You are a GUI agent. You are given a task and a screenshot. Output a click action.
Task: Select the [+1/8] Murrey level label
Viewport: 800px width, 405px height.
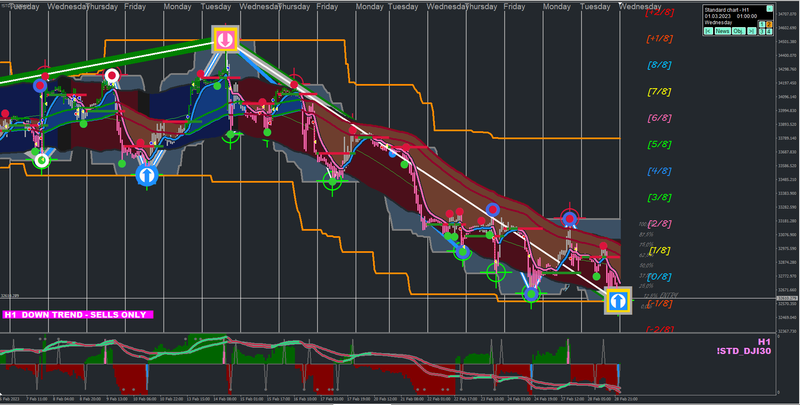[x=660, y=39]
